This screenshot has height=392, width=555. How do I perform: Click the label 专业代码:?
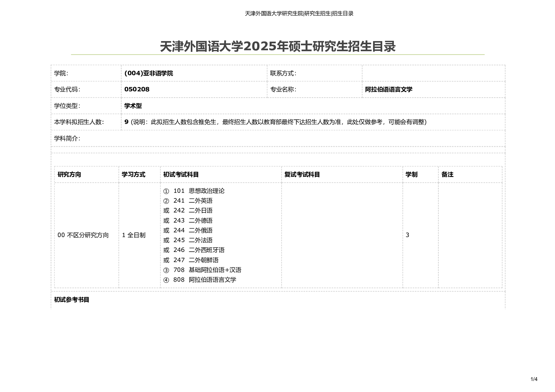pyautogui.click(x=67, y=89)
